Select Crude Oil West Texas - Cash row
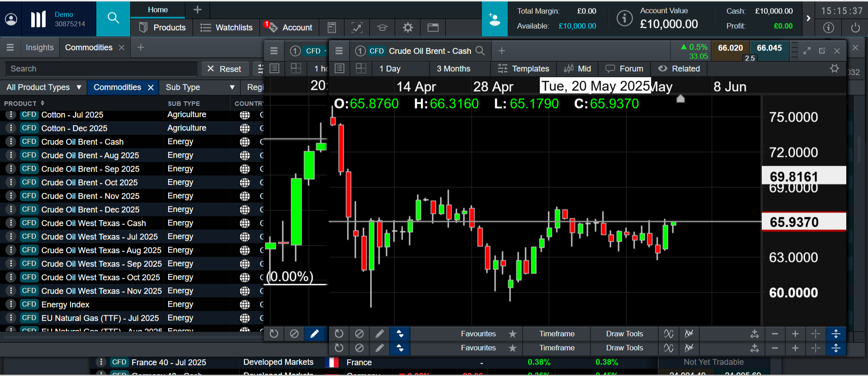This screenshot has height=376, width=868. click(132, 223)
